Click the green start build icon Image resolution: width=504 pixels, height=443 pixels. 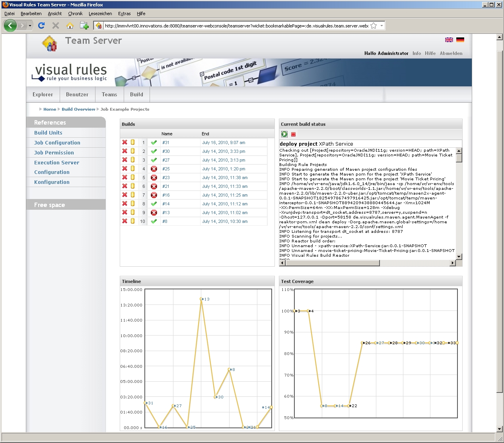pyautogui.click(x=284, y=134)
